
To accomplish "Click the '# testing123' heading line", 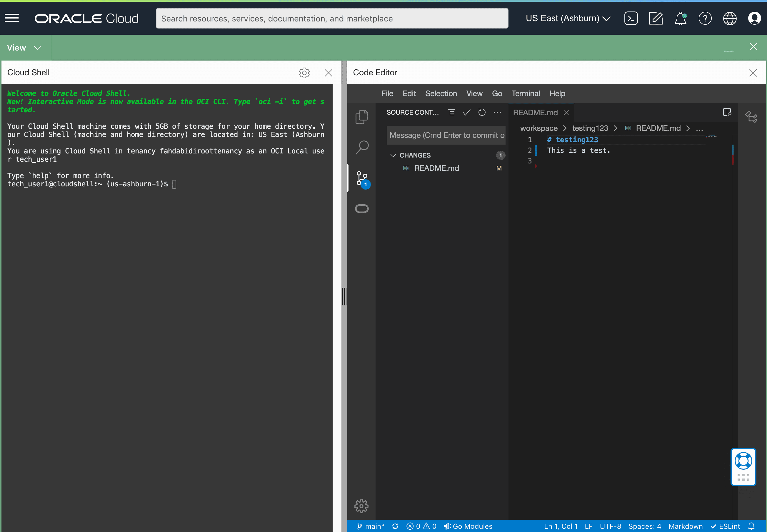I will [572, 140].
